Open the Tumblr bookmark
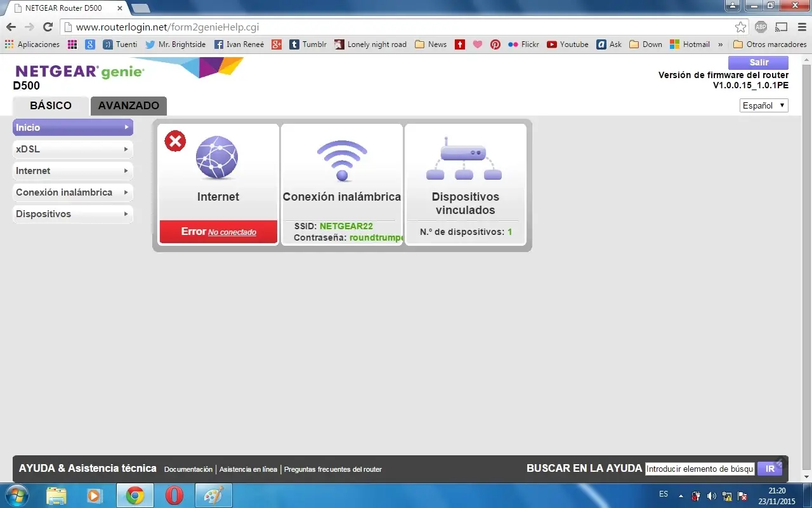 [308, 44]
